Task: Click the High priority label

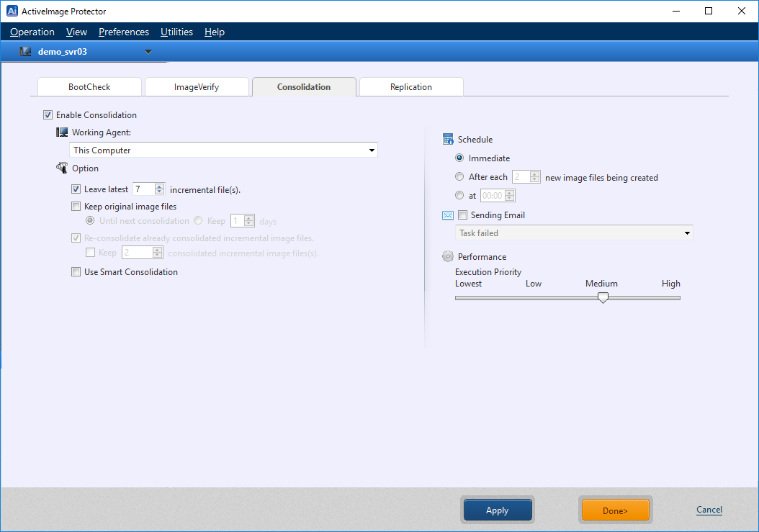Action: click(671, 284)
